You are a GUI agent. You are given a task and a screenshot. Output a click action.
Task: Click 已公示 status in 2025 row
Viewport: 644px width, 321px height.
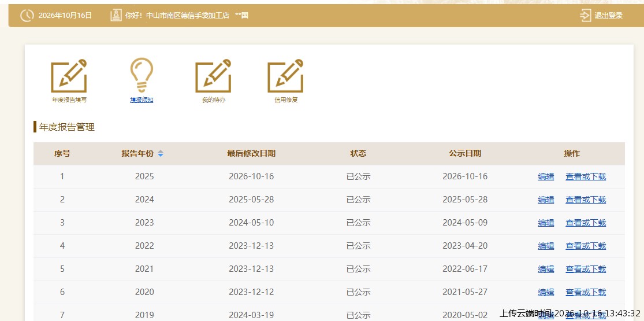tap(358, 176)
